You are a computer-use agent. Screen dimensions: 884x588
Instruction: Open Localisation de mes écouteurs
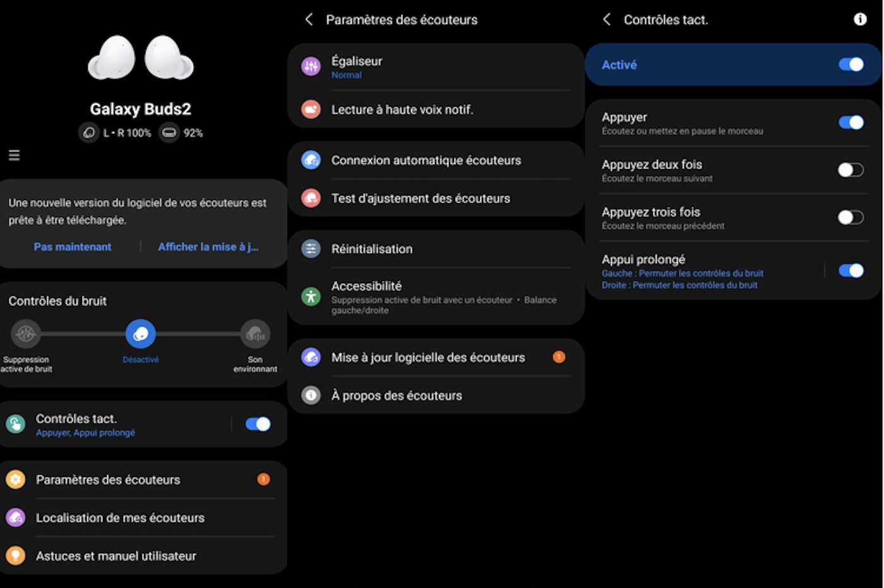click(143, 518)
